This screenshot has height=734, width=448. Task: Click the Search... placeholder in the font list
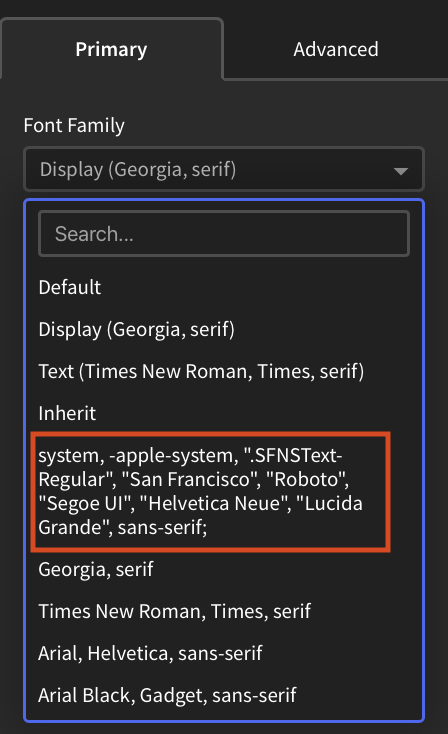pyautogui.click(x=94, y=234)
